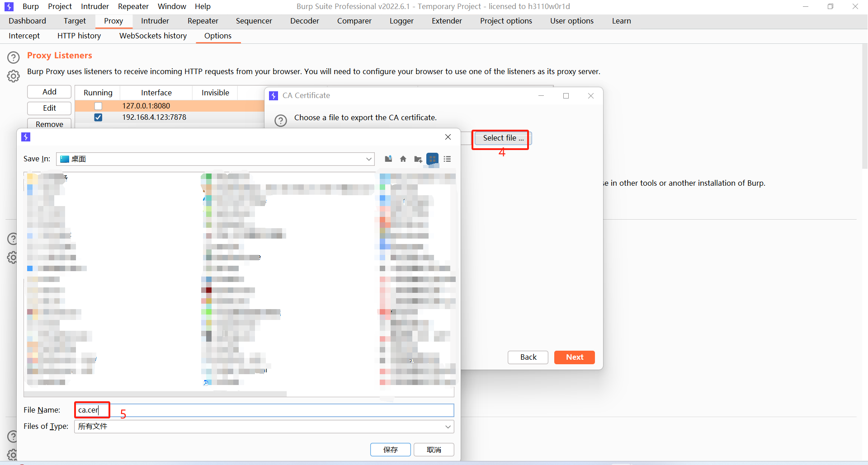Open the Burp menu
This screenshot has width=868, height=465.
pos(31,6)
